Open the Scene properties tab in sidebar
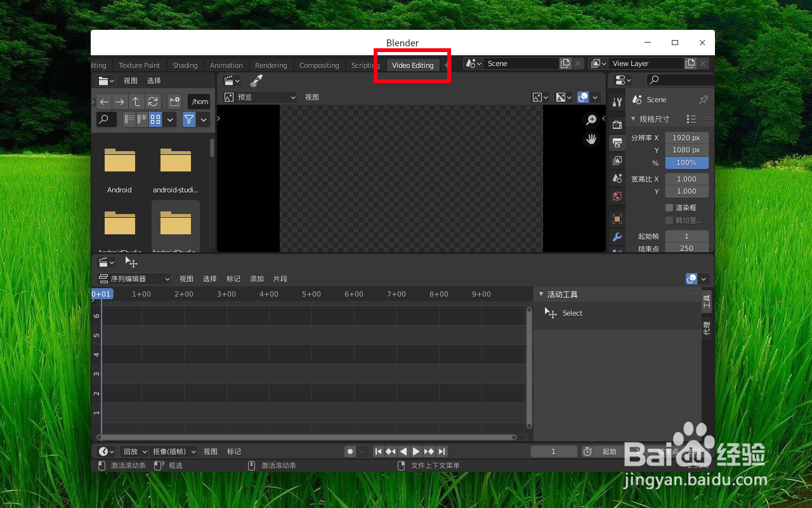This screenshot has height=508, width=812. click(x=617, y=178)
